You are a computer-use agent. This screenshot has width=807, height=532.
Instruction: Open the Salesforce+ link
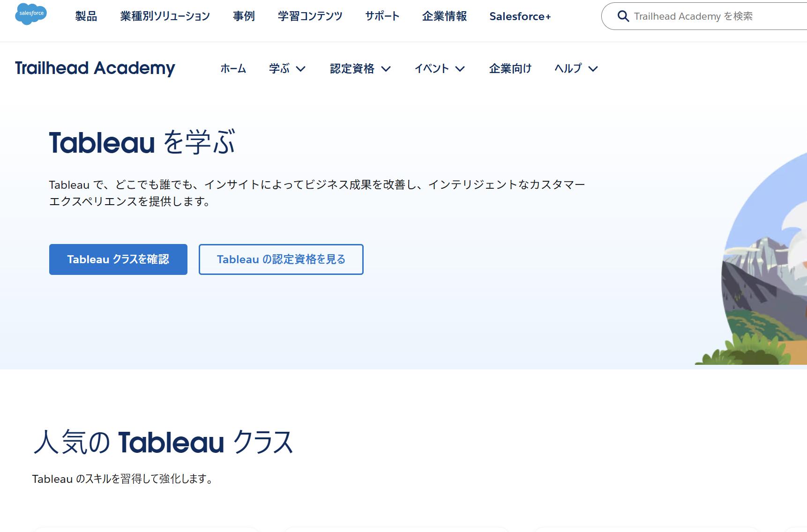[x=520, y=16]
